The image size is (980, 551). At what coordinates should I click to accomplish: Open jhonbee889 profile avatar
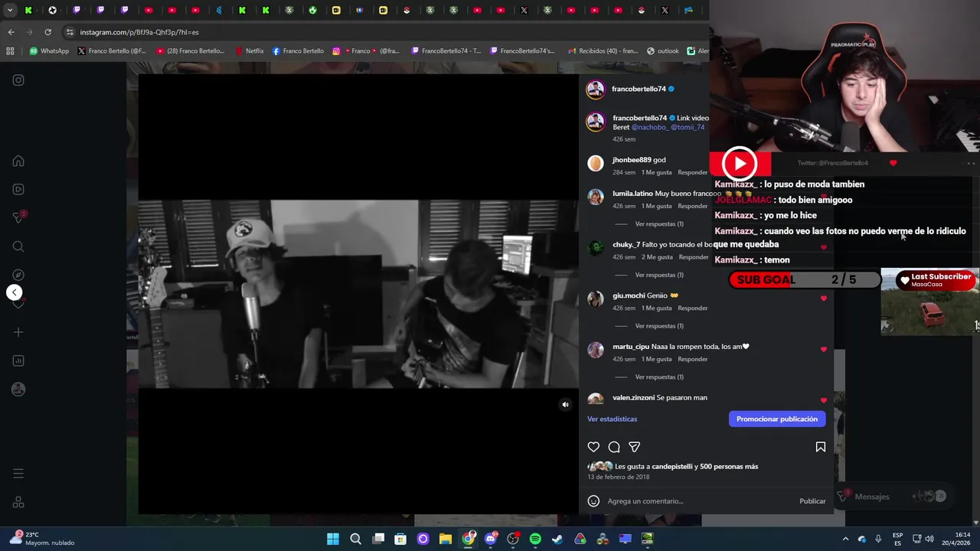pos(596,163)
